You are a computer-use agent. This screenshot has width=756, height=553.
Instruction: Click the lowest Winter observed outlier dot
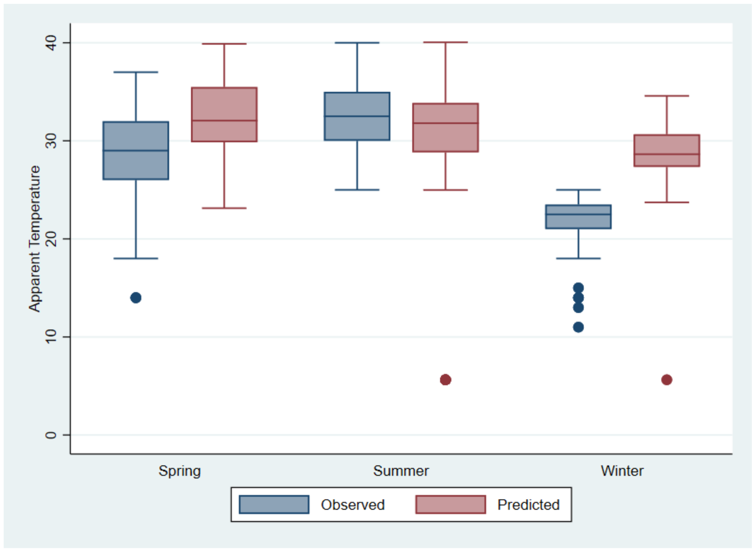click(x=578, y=327)
